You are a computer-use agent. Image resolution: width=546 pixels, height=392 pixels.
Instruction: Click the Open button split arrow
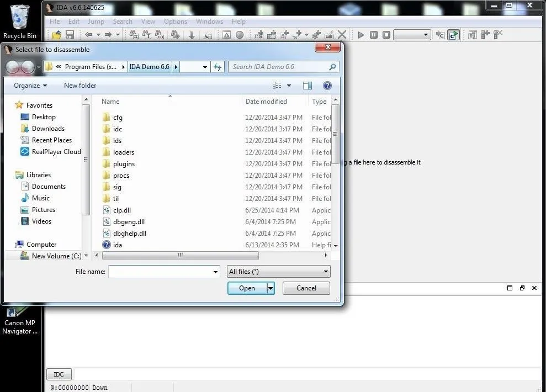tap(271, 288)
